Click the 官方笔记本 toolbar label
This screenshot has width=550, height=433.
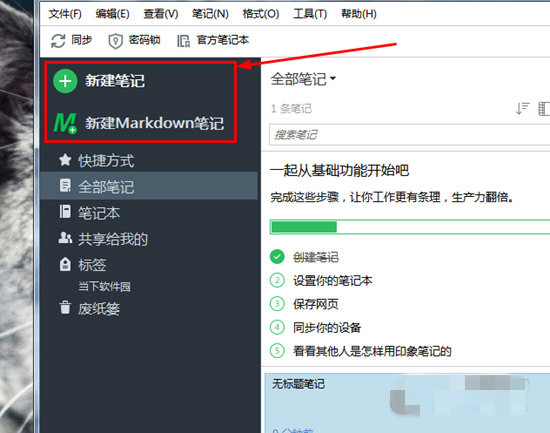coord(223,40)
